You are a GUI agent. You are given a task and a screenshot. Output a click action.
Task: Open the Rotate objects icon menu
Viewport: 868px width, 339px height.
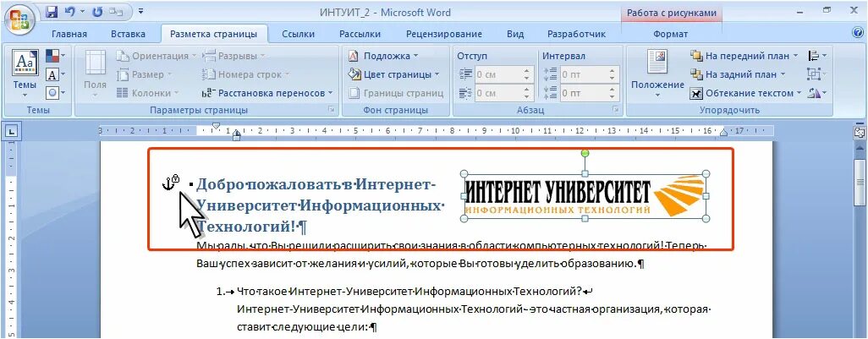click(816, 93)
